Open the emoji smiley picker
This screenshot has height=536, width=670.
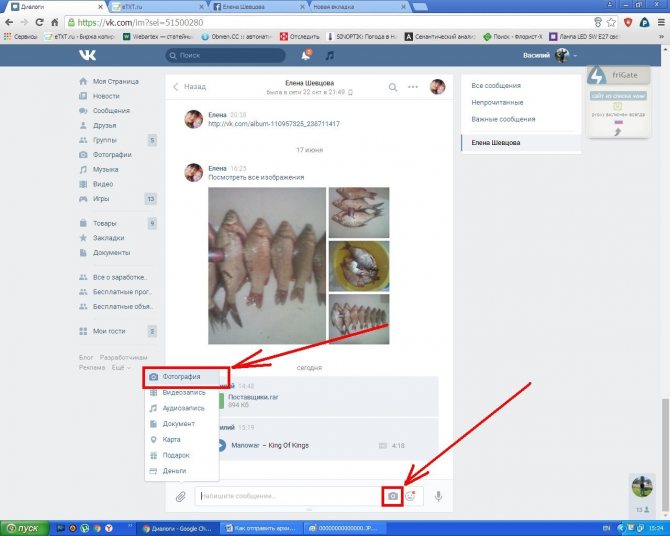[x=410, y=496]
